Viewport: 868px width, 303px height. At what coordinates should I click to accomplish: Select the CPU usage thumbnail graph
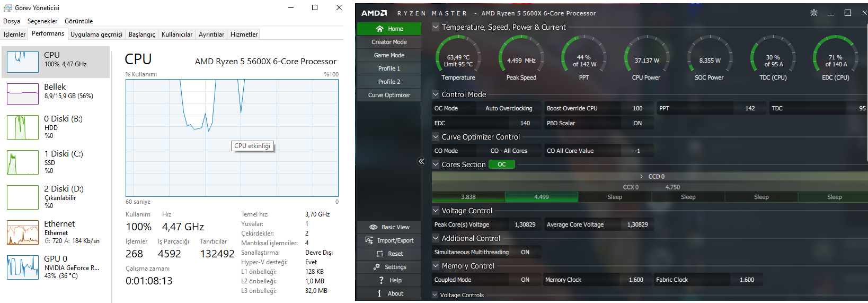click(23, 62)
